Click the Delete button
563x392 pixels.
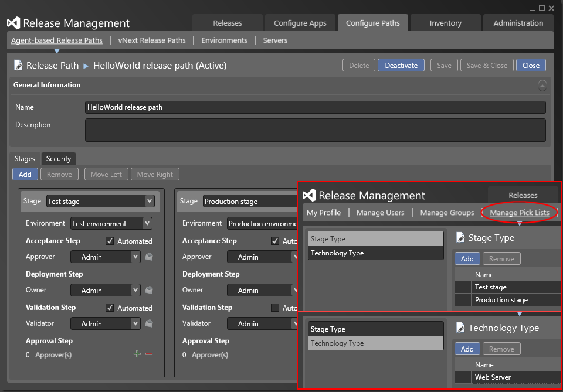(359, 65)
